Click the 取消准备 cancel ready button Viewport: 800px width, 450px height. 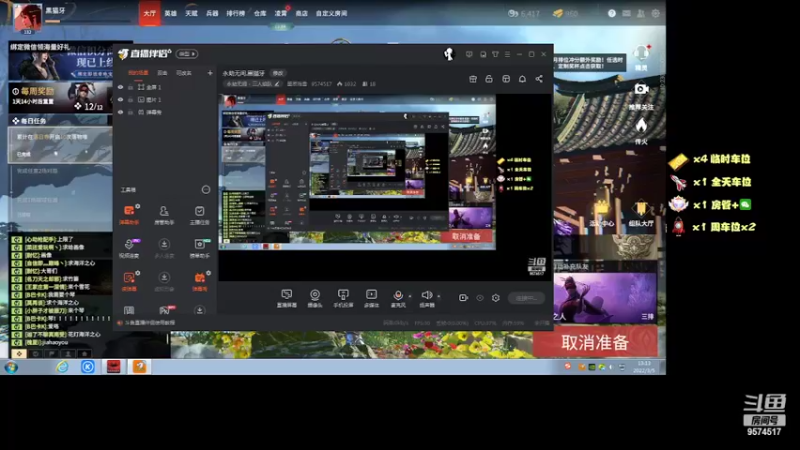coord(595,343)
